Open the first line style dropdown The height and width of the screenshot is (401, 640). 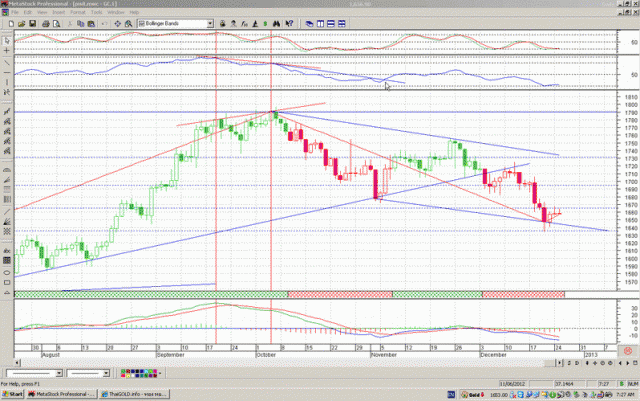59,373
